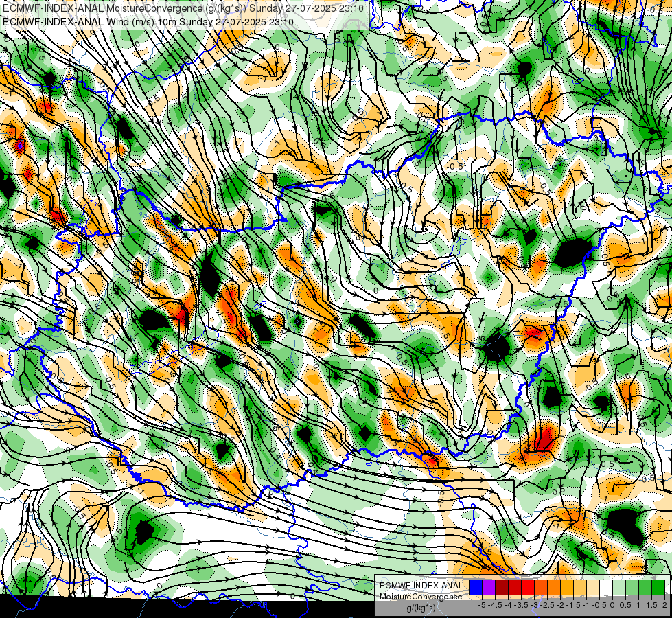
Task: Select the dark red swatch between -4.5 and -4
Action: coord(502,587)
